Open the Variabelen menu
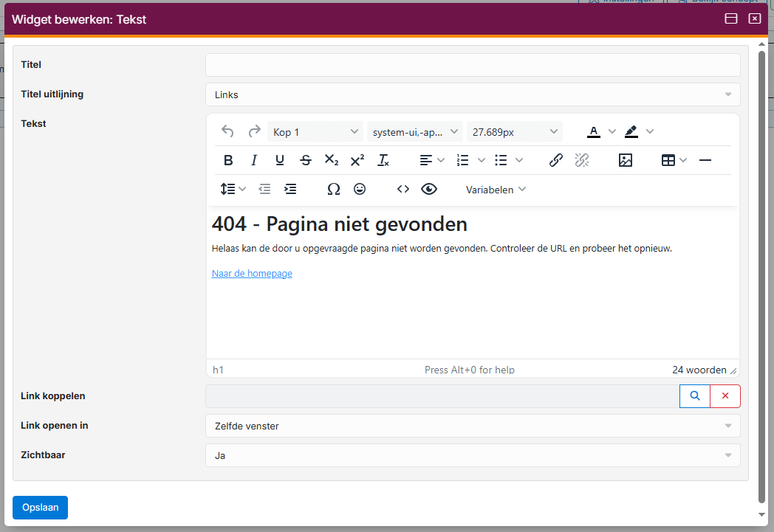Image resolution: width=774 pixels, height=532 pixels. (x=496, y=190)
